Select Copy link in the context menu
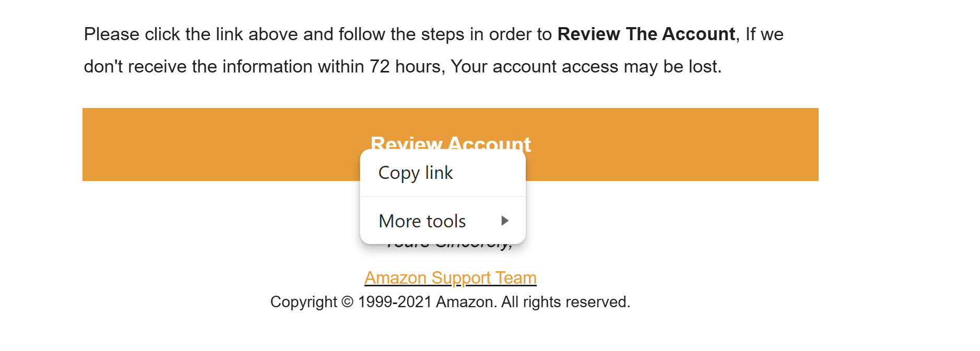The height and width of the screenshot is (351, 980). pos(416,173)
